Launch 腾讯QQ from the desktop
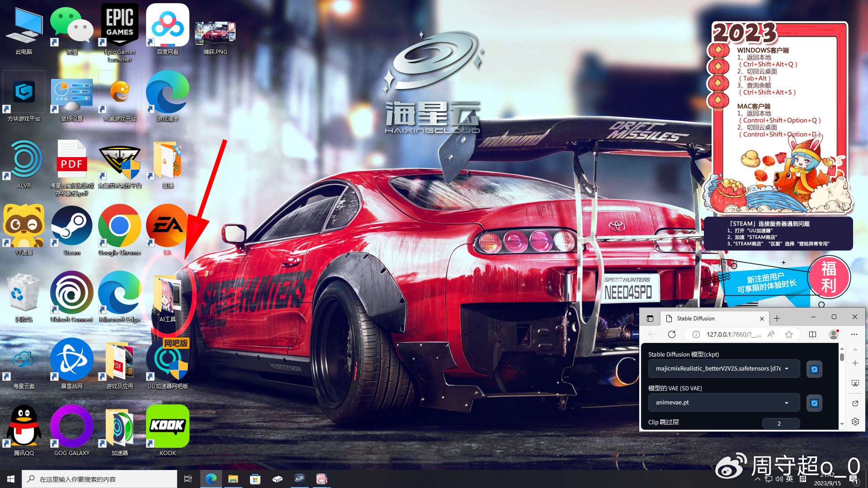 [x=24, y=431]
